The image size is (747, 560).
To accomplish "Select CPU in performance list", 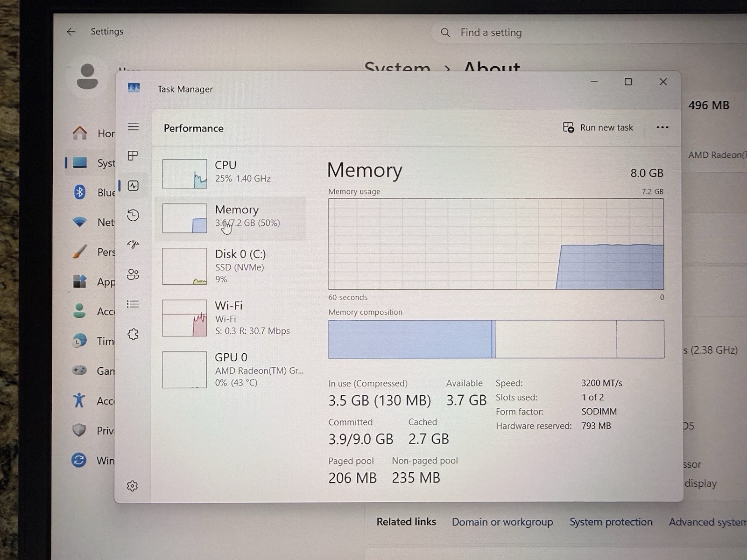I will click(x=230, y=173).
